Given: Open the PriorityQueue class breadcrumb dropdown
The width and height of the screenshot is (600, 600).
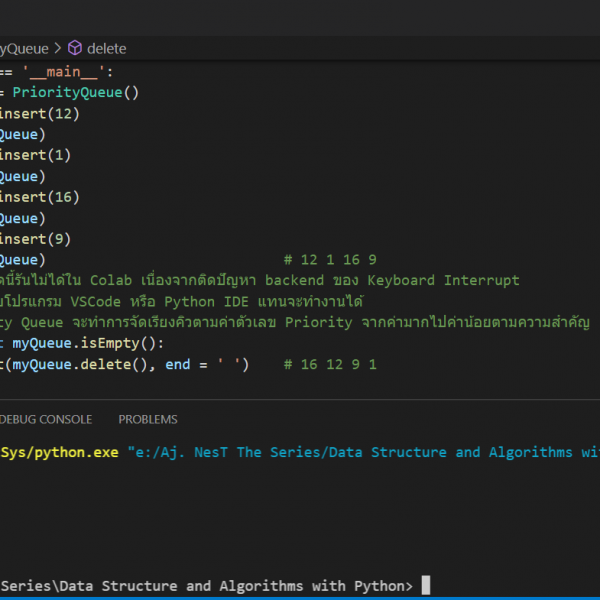Looking at the screenshot, I should click(22, 48).
